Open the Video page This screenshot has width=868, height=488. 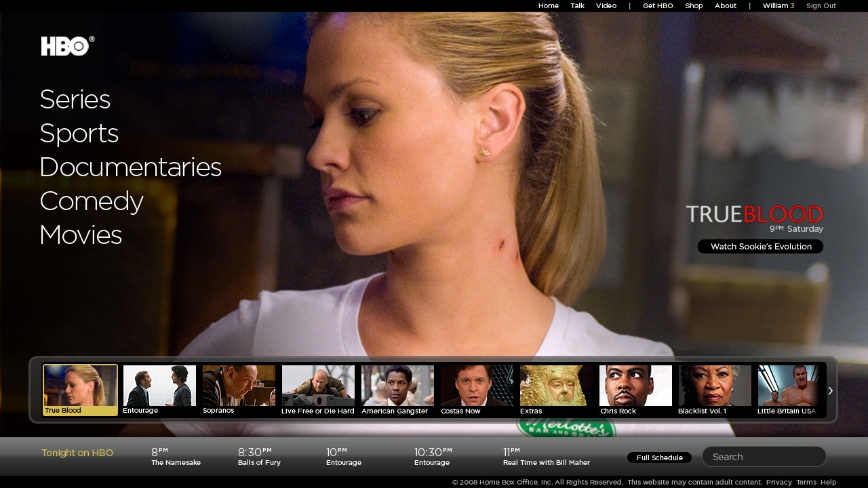pos(606,5)
